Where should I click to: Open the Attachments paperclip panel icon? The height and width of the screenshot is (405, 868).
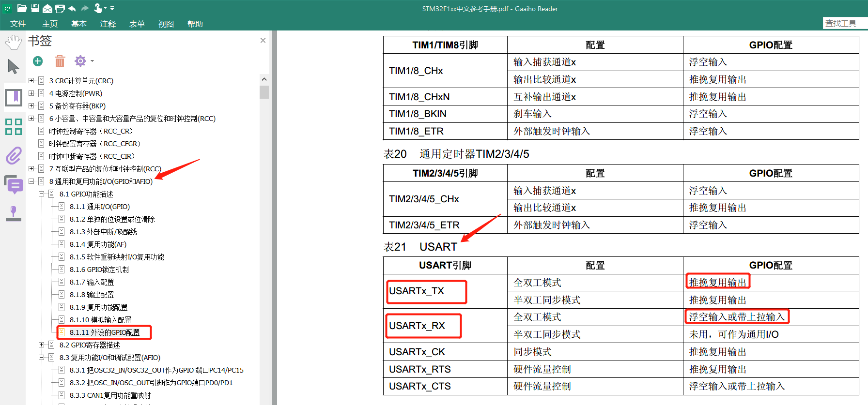click(x=14, y=156)
